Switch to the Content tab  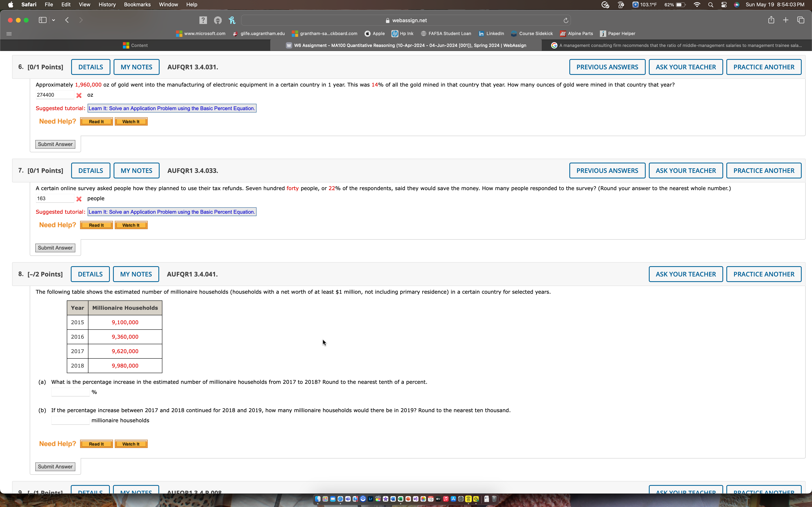(x=139, y=45)
